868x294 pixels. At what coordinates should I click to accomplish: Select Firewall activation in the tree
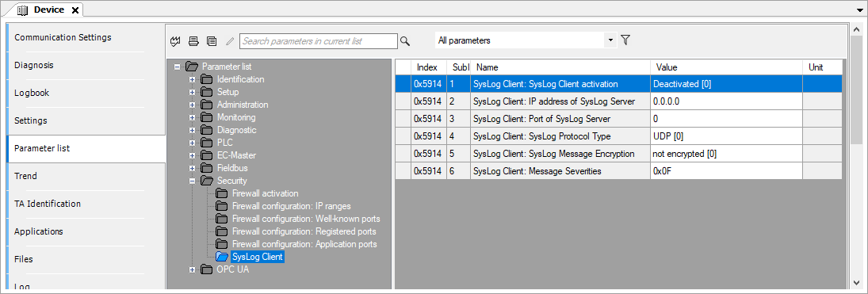[x=266, y=193]
